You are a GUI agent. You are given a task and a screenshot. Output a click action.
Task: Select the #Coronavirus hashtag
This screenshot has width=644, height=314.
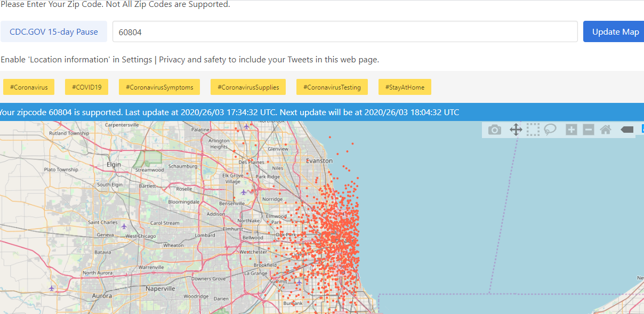(29, 87)
